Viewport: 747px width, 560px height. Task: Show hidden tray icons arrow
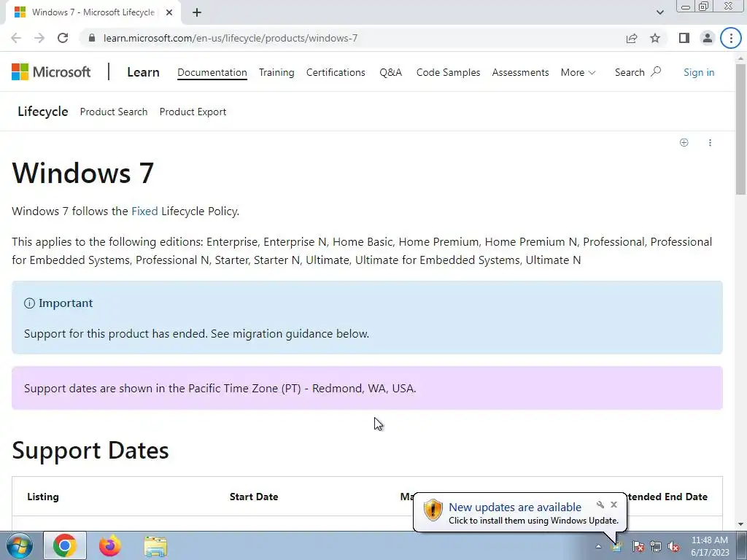[598, 546]
